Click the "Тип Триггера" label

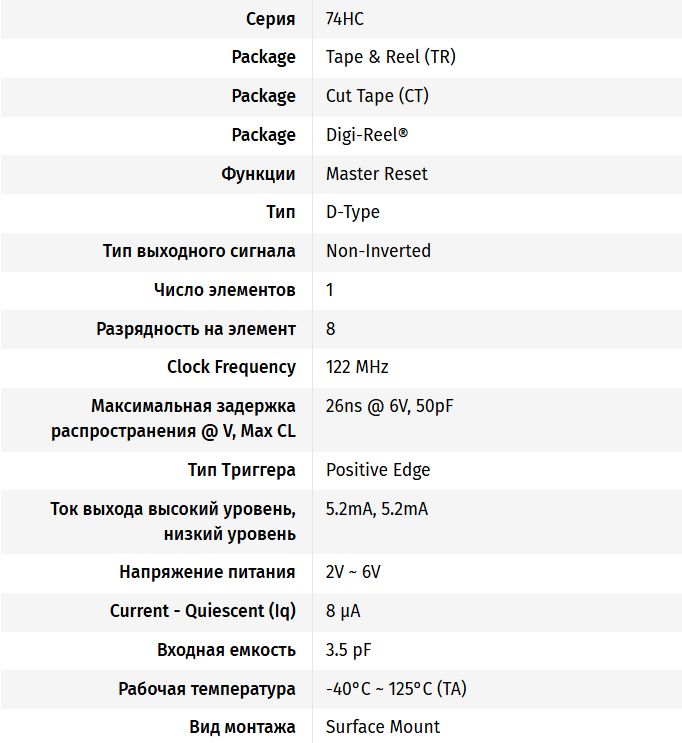click(241, 470)
